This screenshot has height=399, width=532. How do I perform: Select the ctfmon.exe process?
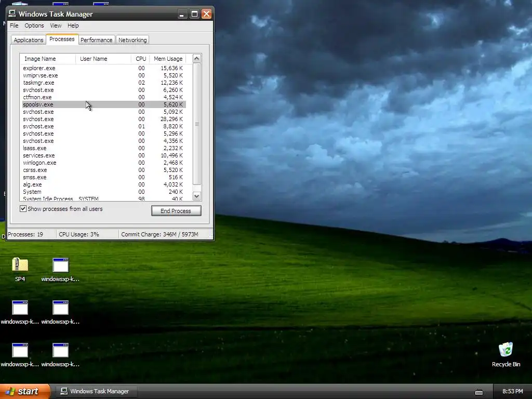(x=104, y=97)
